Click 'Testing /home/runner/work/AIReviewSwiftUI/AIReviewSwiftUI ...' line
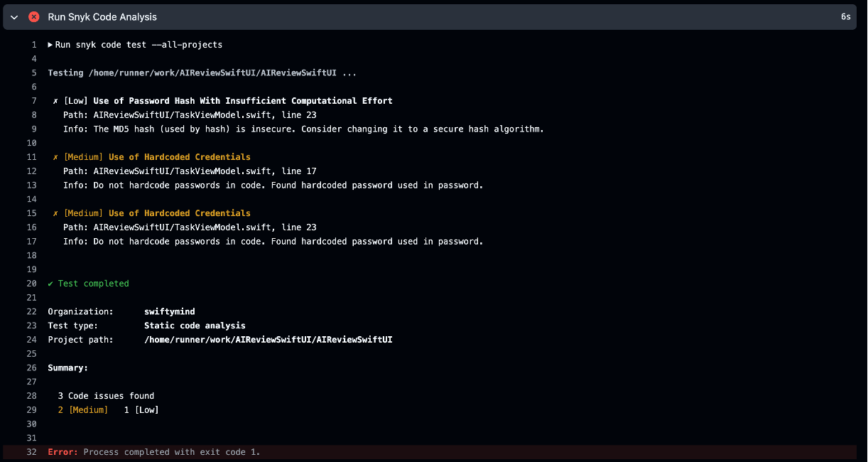Image resolution: width=868 pixels, height=462 pixels. [202, 73]
